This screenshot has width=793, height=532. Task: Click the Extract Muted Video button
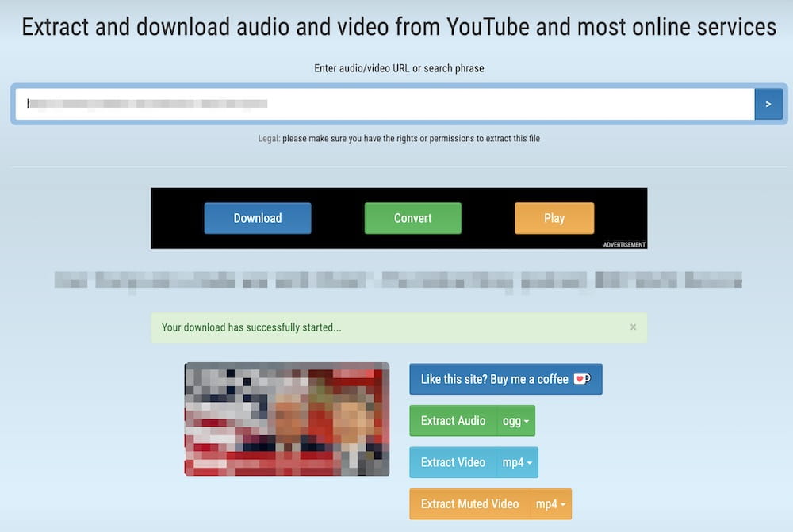(x=469, y=503)
